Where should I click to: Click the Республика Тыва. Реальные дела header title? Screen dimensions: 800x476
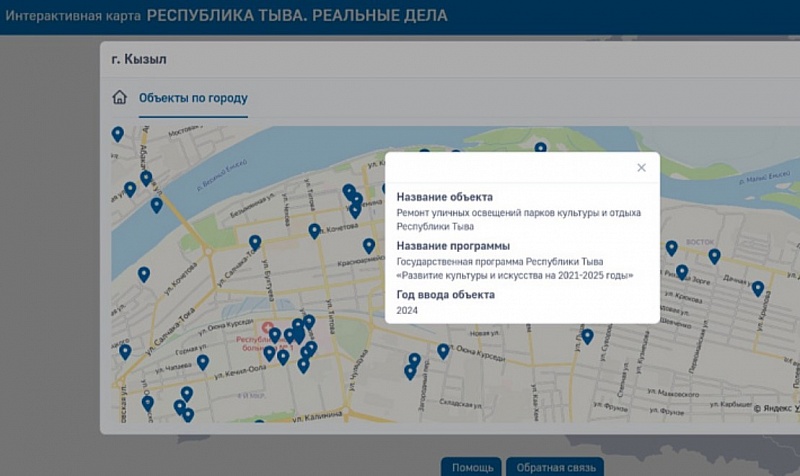point(297,16)
